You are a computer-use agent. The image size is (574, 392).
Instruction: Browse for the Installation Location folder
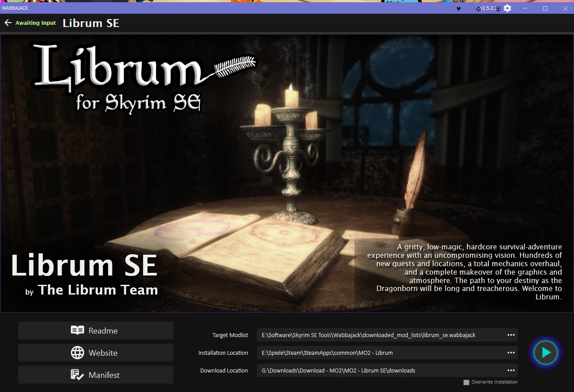(511, 353)
